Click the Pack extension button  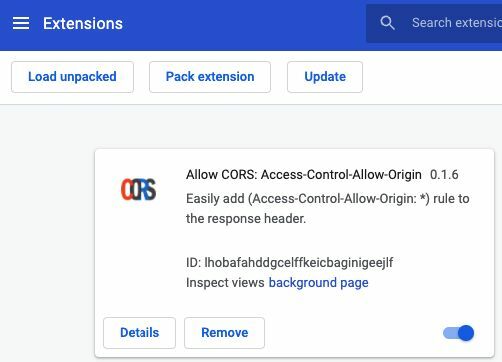210,77
